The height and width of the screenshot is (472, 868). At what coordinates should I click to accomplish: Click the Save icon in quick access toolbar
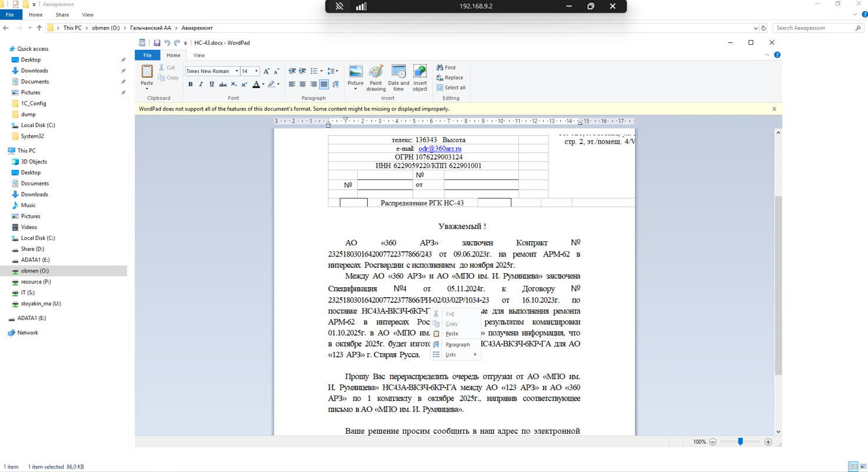[x=157, y=43]
